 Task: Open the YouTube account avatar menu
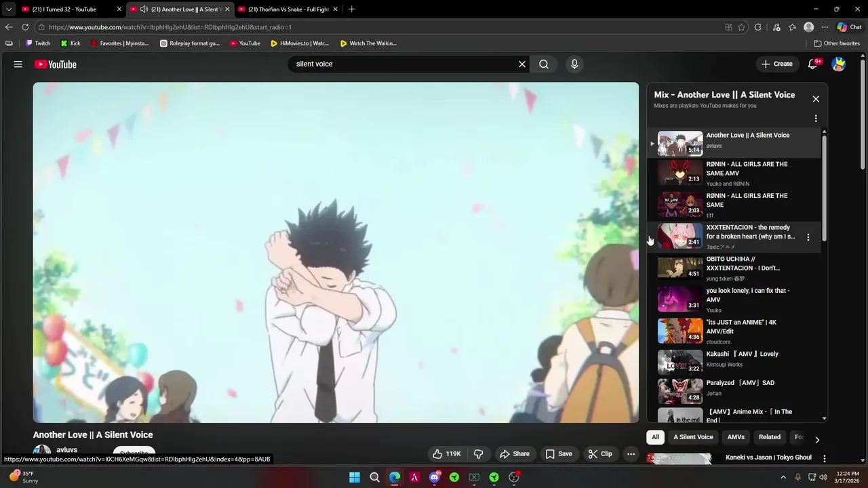point(839,64)
